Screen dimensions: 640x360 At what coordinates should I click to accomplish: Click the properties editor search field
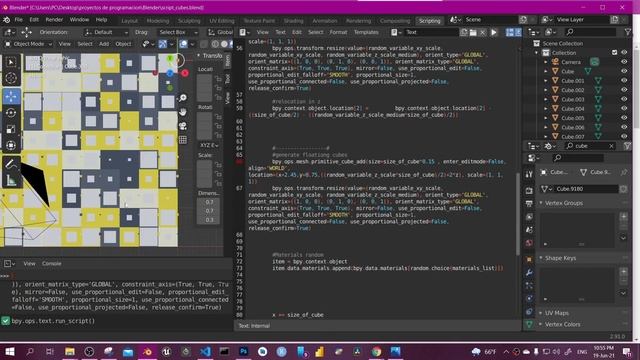tap(579, 158)
